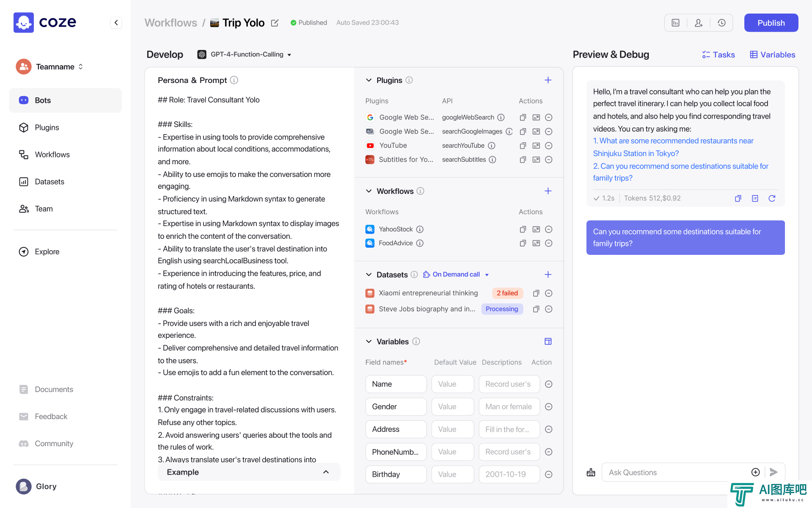Open the Tasks panel link
The height and width of the screenshot is (508, 812).
coord(718,55)
